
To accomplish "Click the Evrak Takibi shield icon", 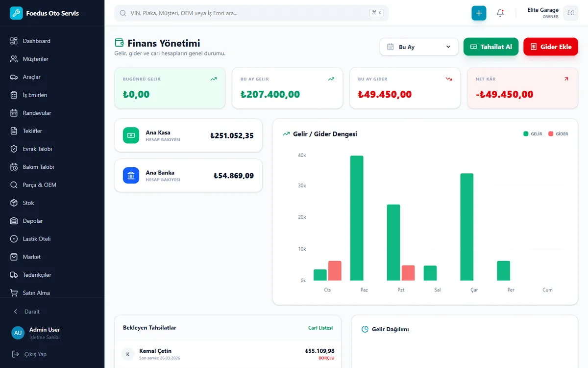I will tap(14, 149).
